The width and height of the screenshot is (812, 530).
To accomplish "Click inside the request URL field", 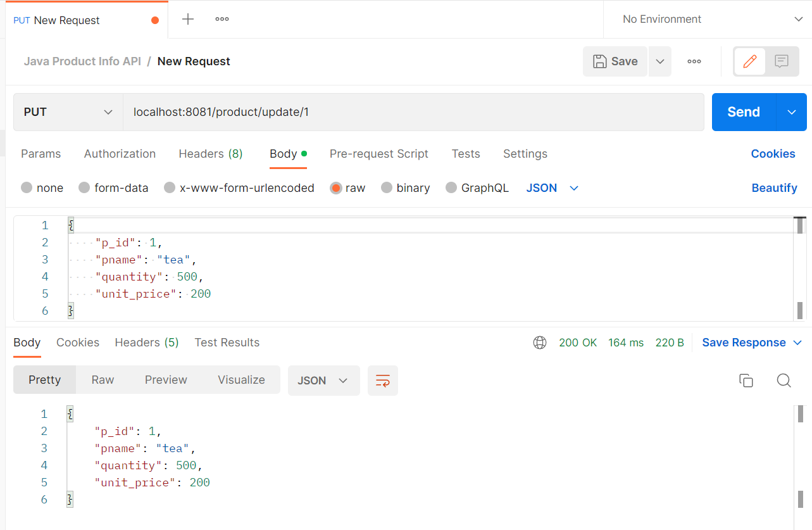I will 316,112.
